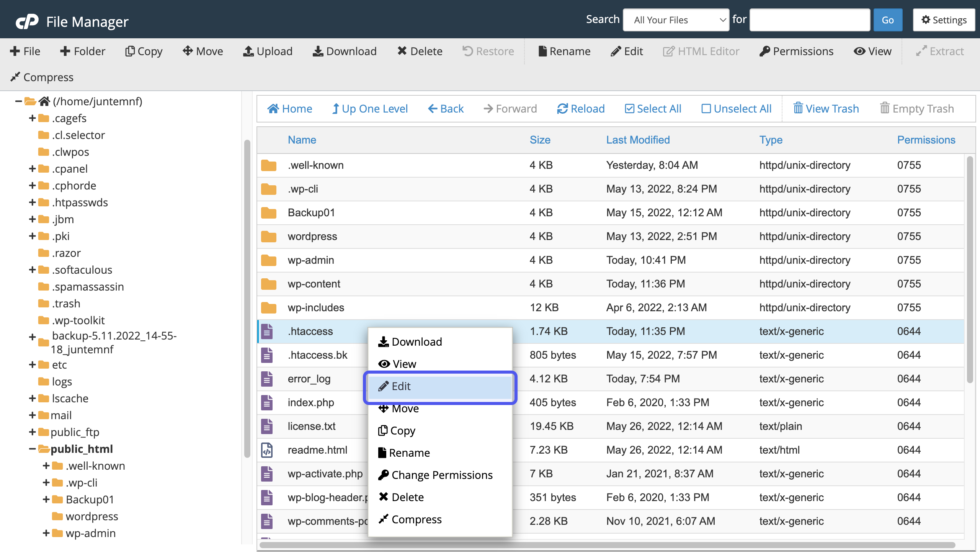Click Edit in the top toolbar

(x=627, y=51)
